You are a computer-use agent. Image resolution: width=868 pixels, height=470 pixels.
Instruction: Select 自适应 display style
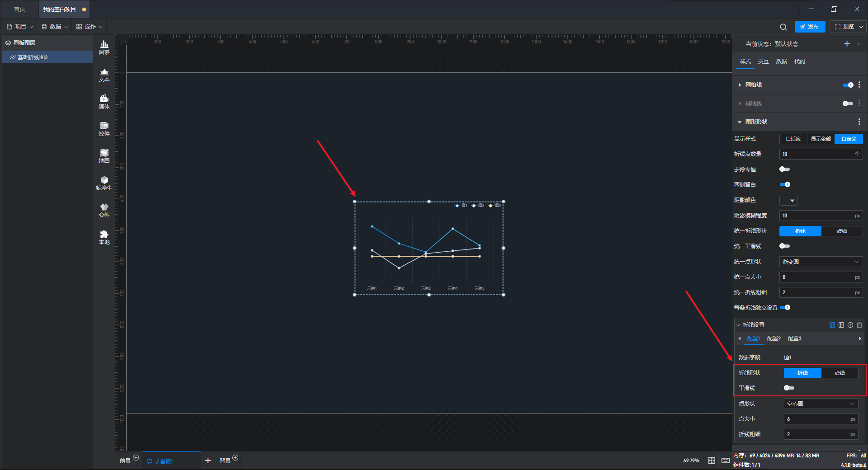point(793,139)
